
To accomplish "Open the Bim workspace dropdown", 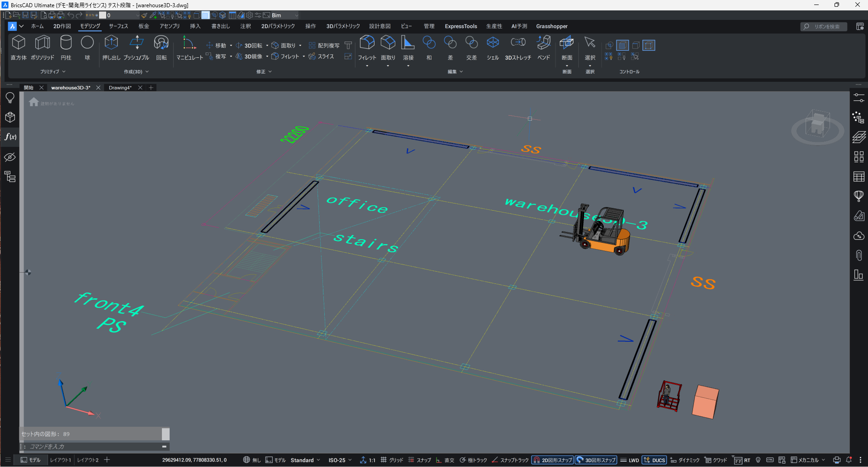I will point(284,15).
